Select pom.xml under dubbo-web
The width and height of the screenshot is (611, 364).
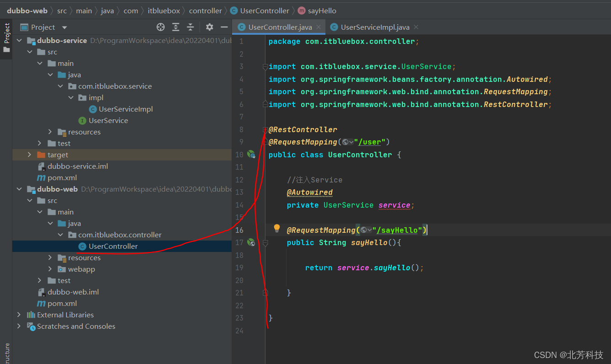57,303
